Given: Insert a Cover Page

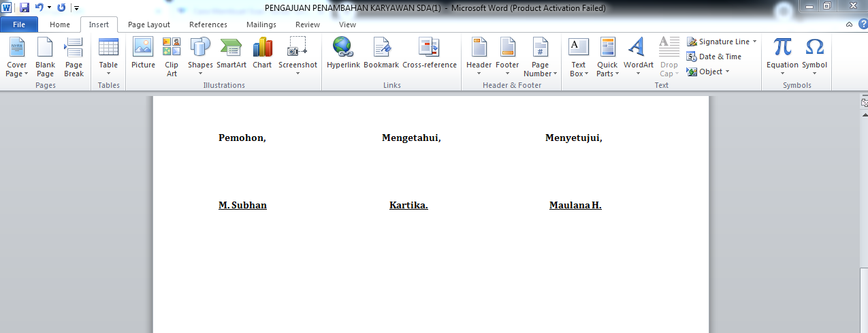Looking at the screenshot, I should tap(16, 57).
